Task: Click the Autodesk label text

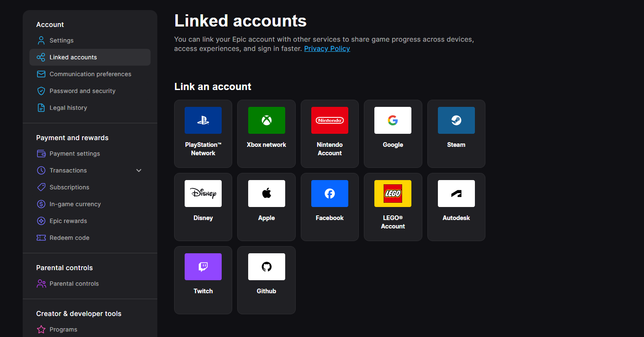Action: [456, 218]
